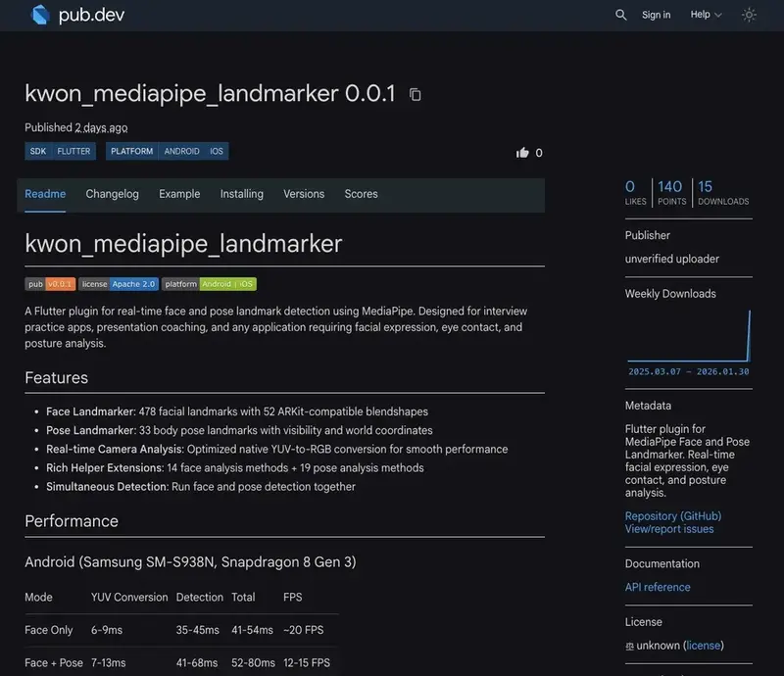Click the '~20 FPS' table cell
Viewport: 784px width, 676px height.
pyautogui.click(x=304, y=630)
